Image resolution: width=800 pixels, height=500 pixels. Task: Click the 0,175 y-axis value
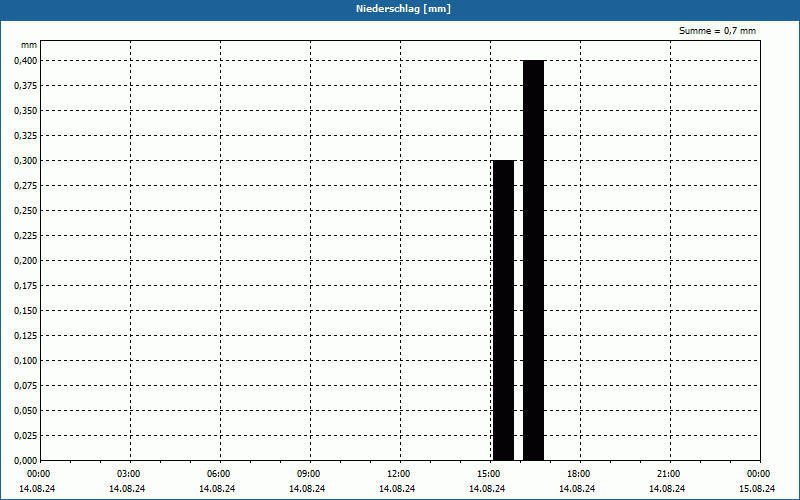26,285
